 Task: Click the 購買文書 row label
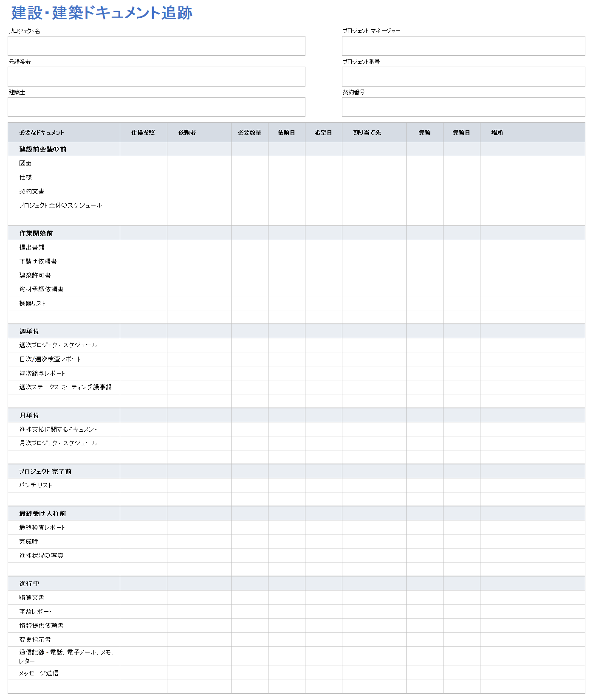click(32, 597)
